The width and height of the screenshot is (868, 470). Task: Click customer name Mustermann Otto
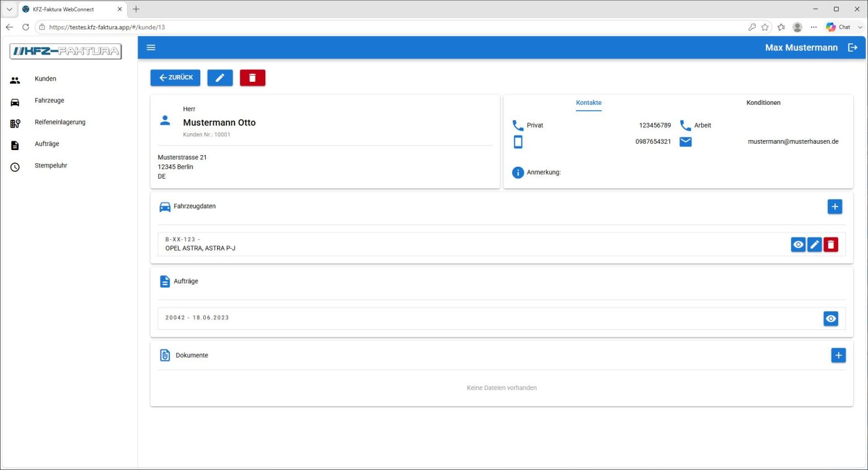click(x=219, y=123)
